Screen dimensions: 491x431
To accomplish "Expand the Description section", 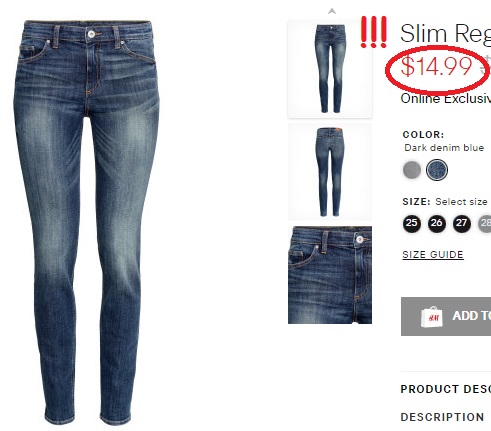I will coord(442,417).
